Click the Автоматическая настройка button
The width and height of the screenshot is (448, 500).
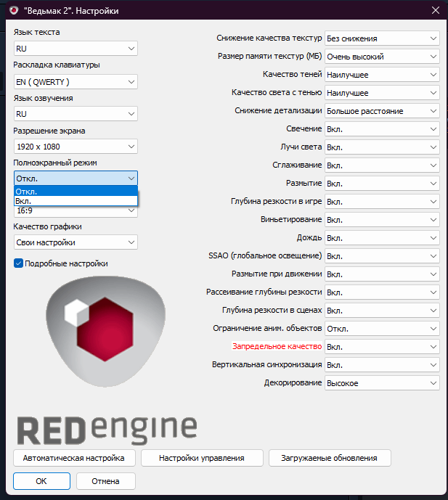74,458
